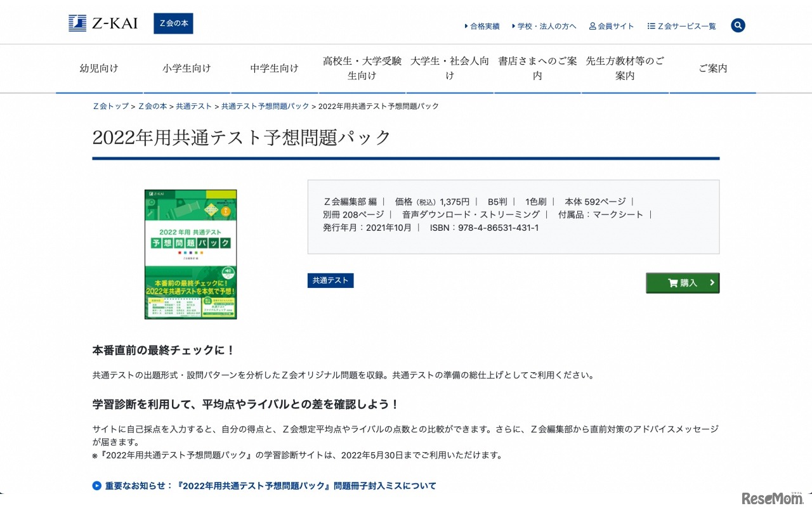Viewport: 812px width, 513px height.
Task: Select the 中学生向け navigation tab
Action: pos(275,68)
